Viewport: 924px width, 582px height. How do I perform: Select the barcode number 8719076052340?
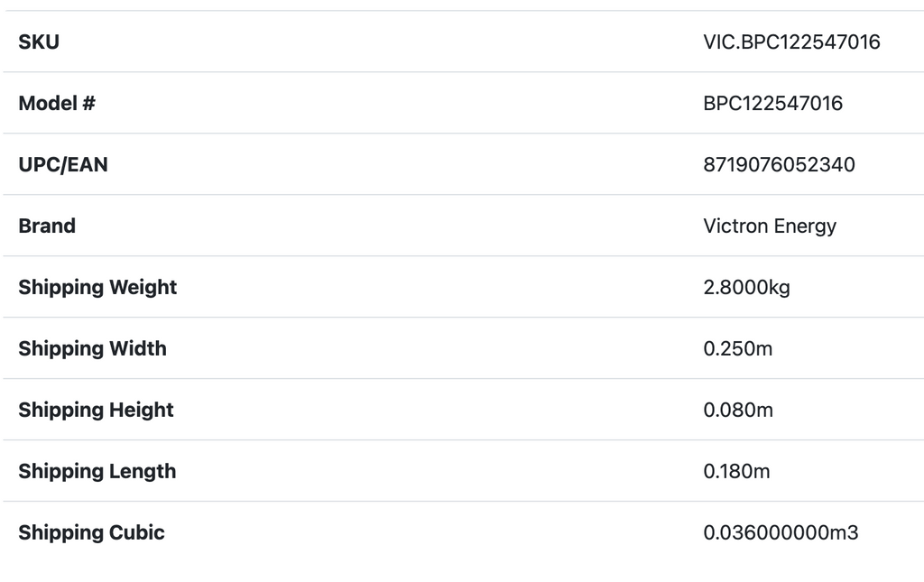point(779,164)
